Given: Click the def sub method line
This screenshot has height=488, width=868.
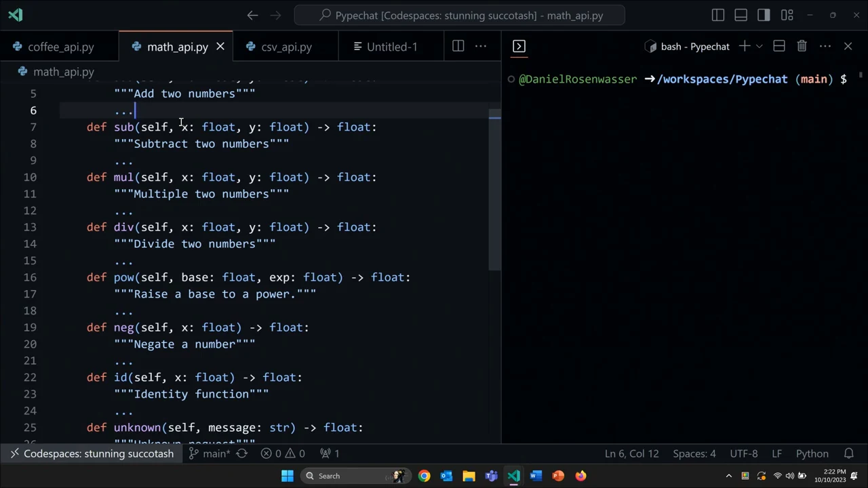Looking at the screenshot, I should pos(231,127).
